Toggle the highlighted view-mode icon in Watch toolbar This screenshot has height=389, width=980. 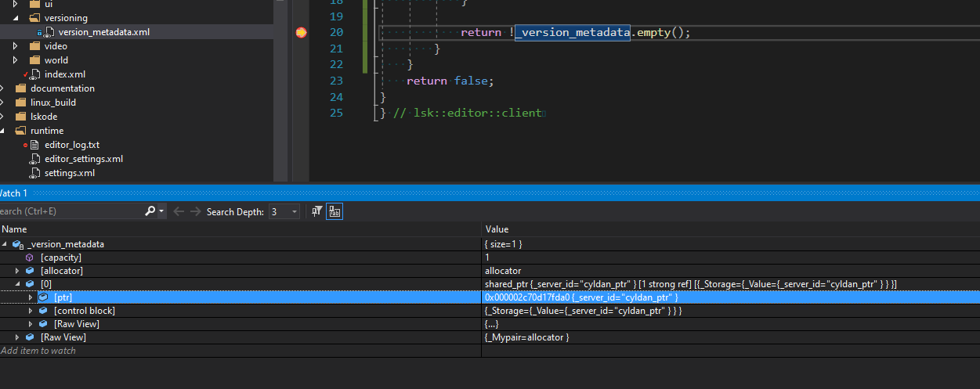tap(335, 211)
